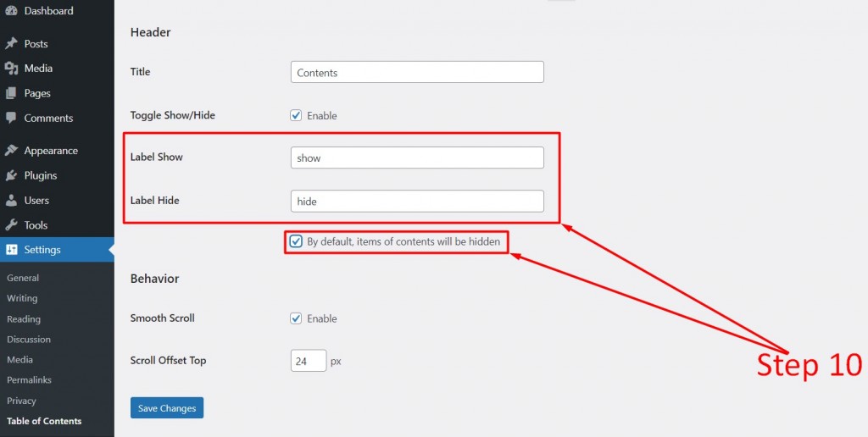Click the Comments bubble icon

pyautogui.click(x=11, y=118)
